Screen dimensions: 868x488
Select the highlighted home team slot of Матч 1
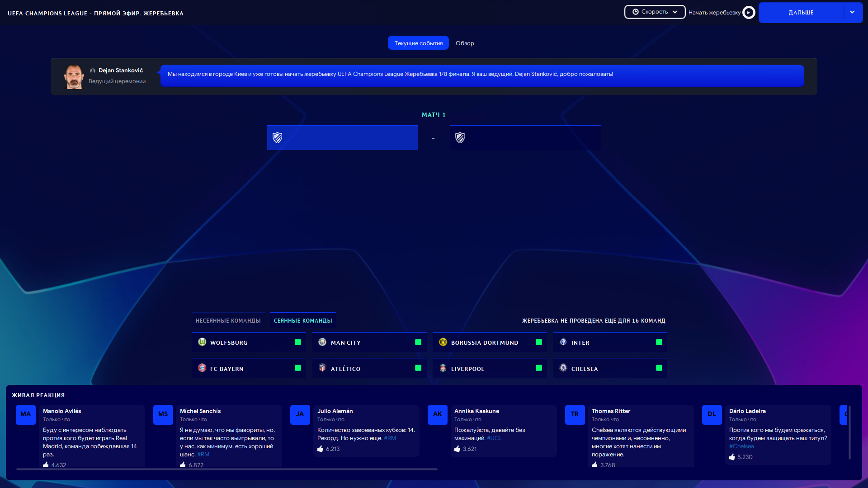[x=342, y=138]
